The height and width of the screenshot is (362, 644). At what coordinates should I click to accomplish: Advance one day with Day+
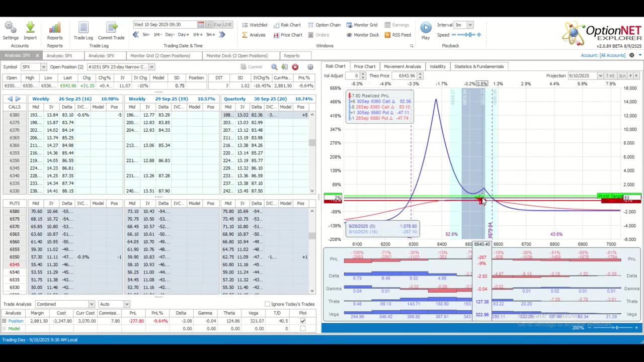point(183,35)
